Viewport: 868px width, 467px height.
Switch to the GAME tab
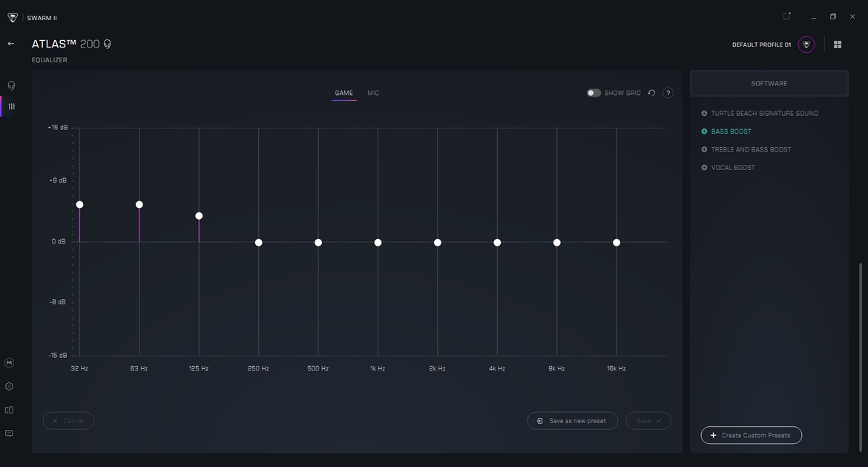click(343, 93)
